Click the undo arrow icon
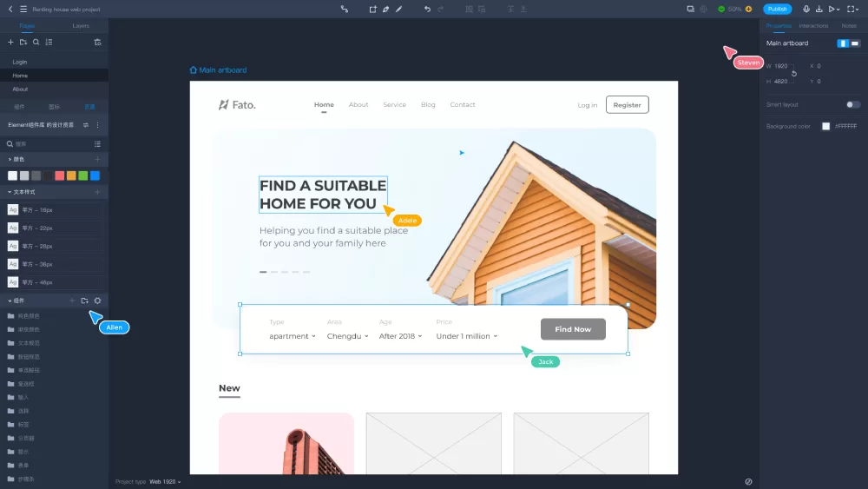The width and height of the screenshot is (868, 489). click(x=427, y=9)
